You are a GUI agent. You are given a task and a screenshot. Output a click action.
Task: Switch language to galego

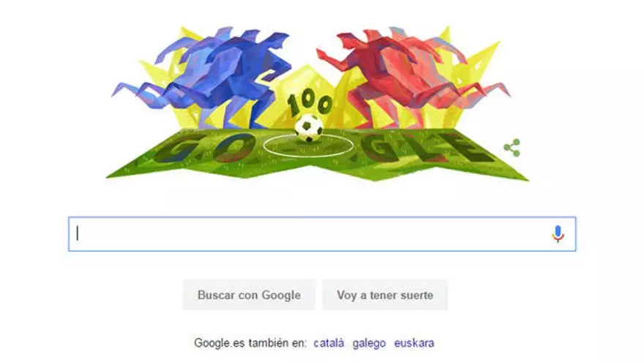(369, 343)
